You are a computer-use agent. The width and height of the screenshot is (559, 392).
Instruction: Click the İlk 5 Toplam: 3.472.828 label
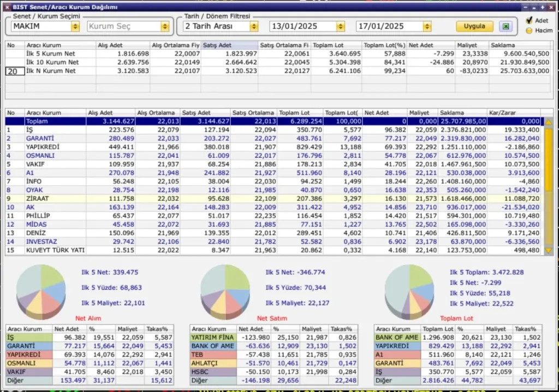486,272
